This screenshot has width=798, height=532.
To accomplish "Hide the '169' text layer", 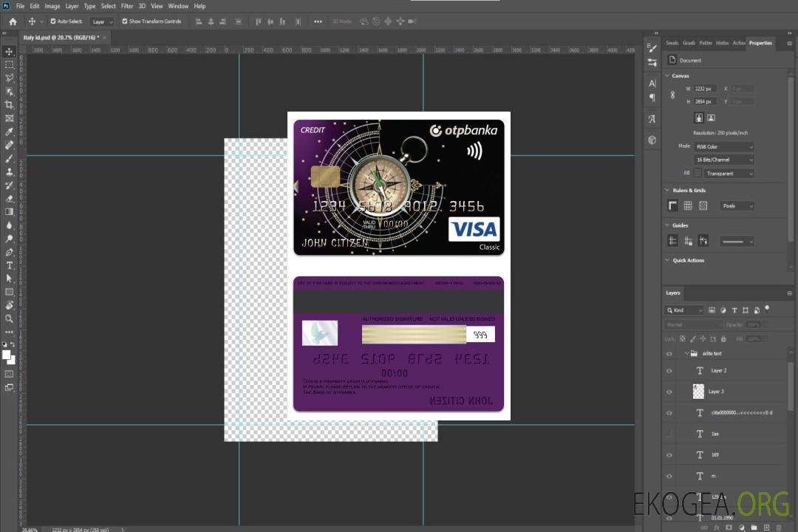I will point(669,455).
